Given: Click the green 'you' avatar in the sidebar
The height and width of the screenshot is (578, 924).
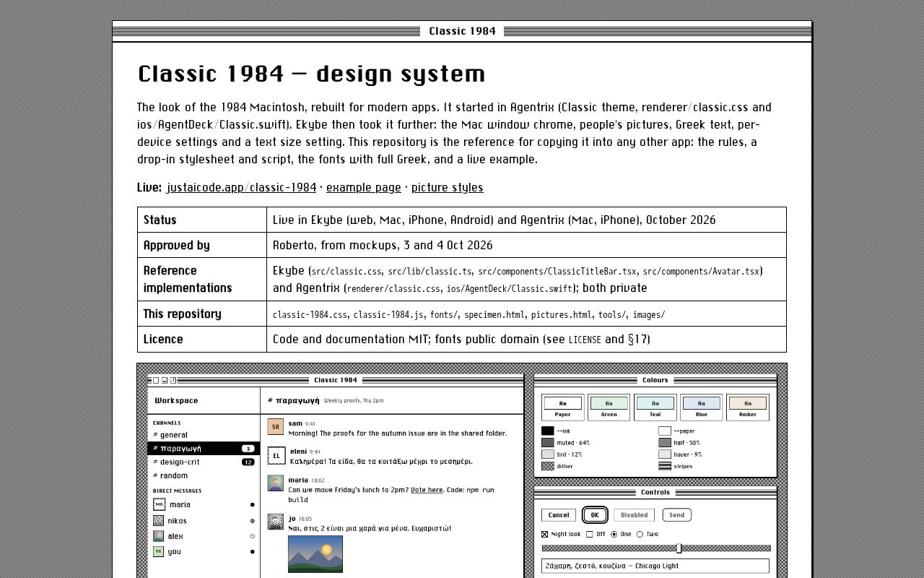Looking at the screenshot, I should coord(158,551).
